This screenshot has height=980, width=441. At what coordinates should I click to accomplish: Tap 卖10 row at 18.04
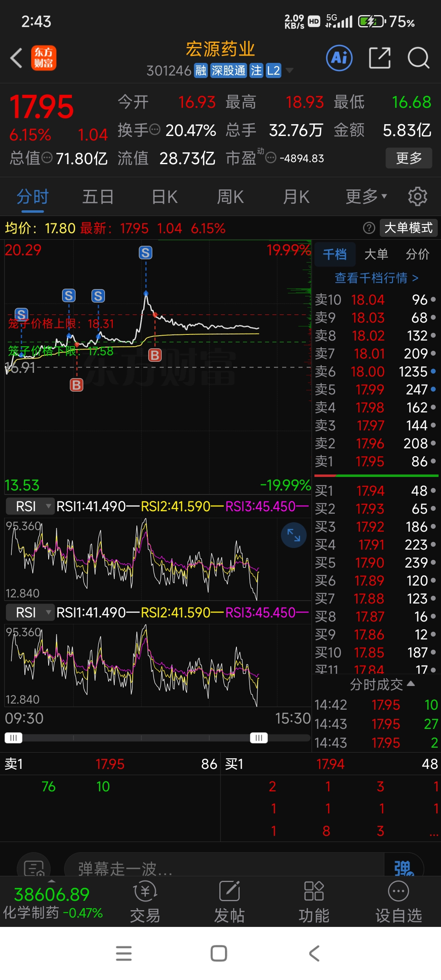click(376, 300)
